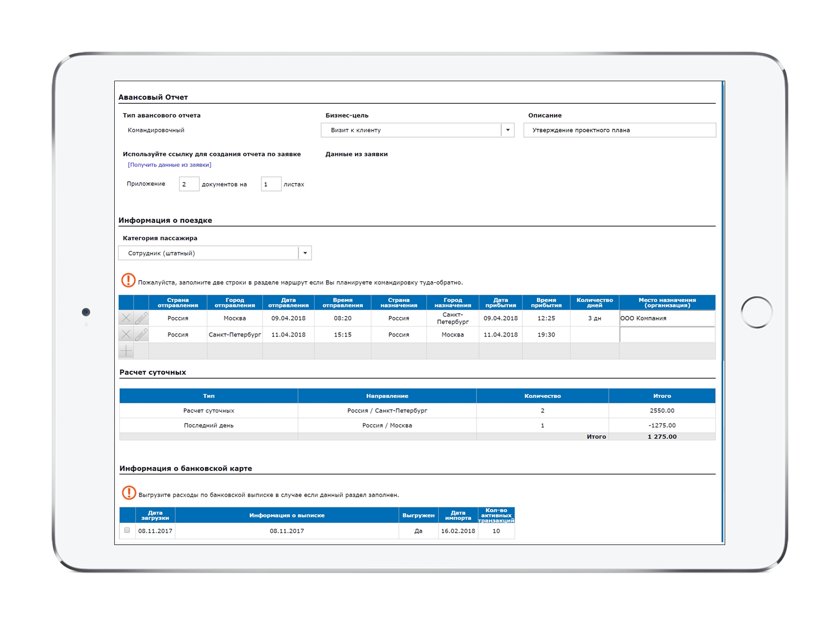Click empty destination field in second row
The height and width of the screenshot is (624, 840).
coord(666,334)
